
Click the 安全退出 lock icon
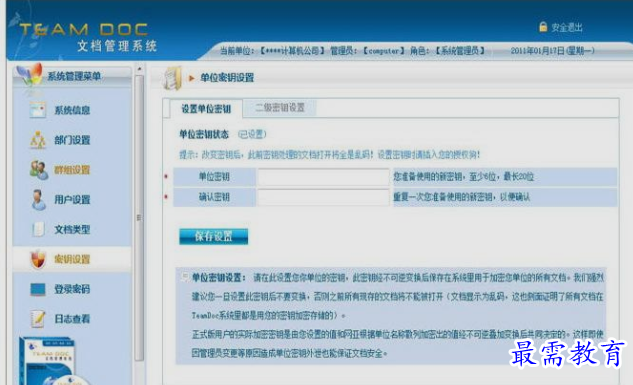click(543, 27)
